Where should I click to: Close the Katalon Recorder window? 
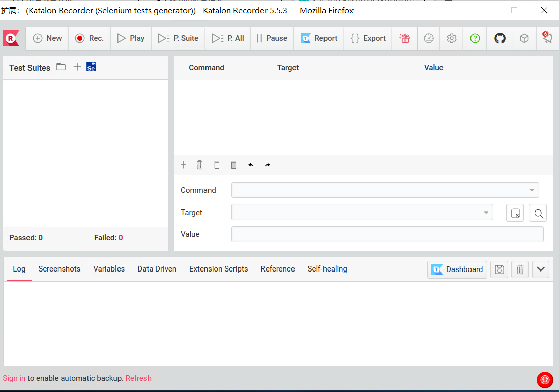pyautogui.click(x=544, y=10)
